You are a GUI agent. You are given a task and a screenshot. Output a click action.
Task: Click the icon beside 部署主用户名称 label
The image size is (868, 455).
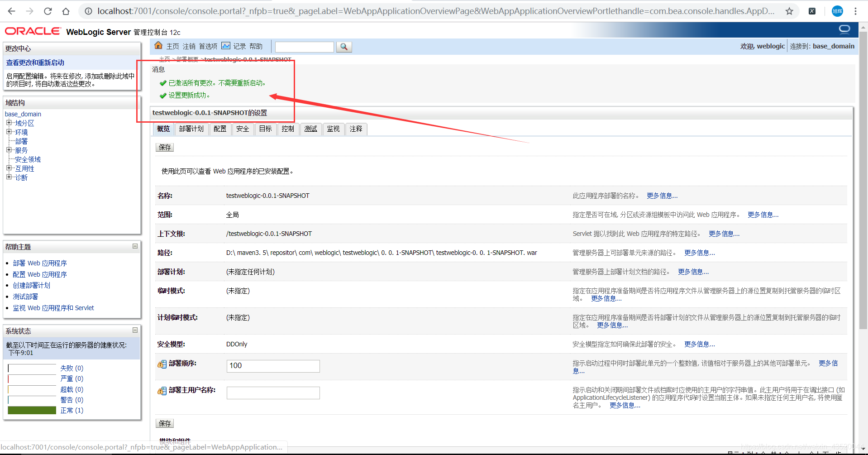(162, 391)
